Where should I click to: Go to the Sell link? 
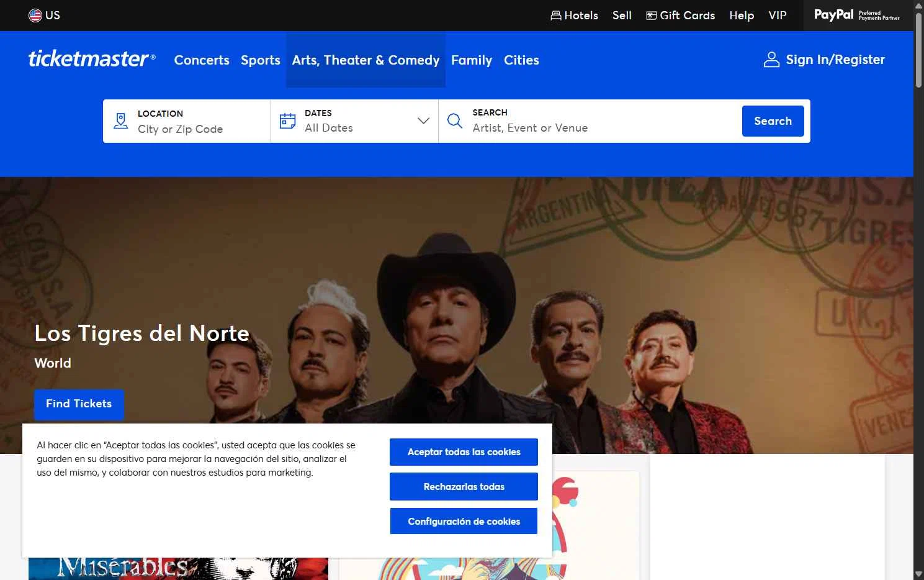point(622,16)
